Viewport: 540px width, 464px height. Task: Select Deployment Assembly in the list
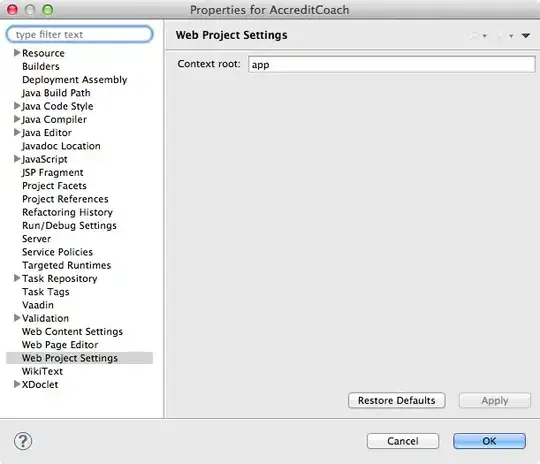coord(75,80)
